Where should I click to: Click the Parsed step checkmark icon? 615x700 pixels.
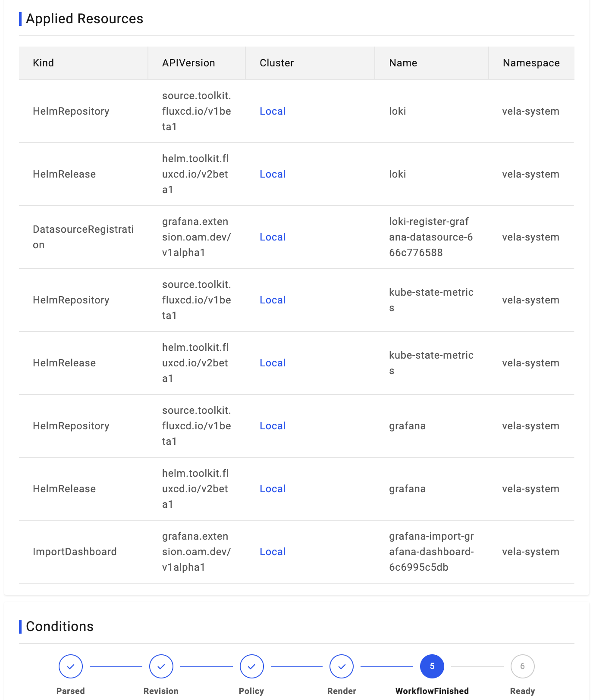tap(70, 666)
